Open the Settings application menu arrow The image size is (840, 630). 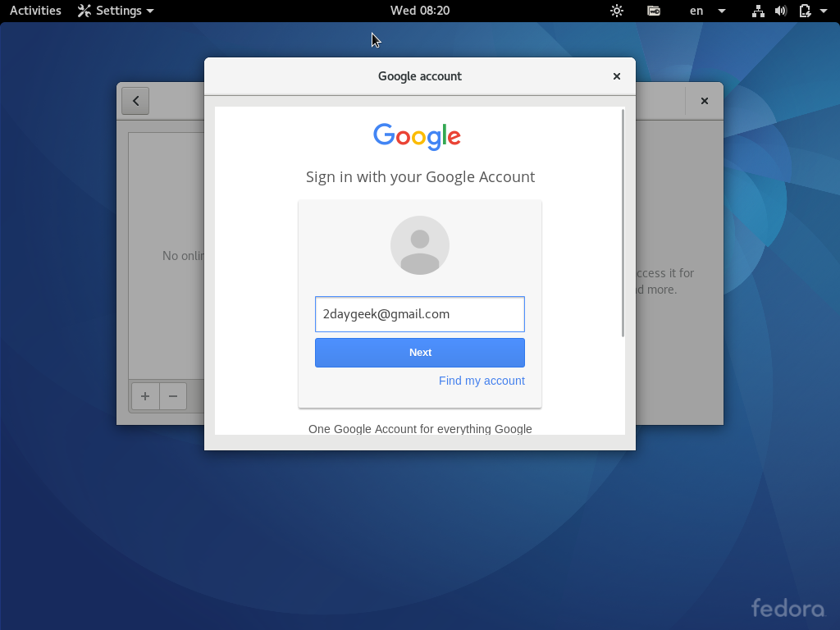[x=150, y=11]
